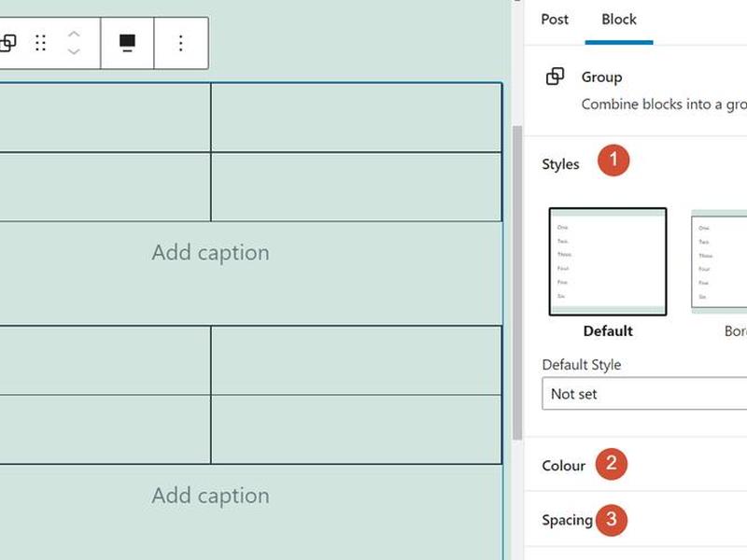Viewport: 747px width, 560px height.
Task: Click the drag handle dots icon
Action: tap(40, 43)
